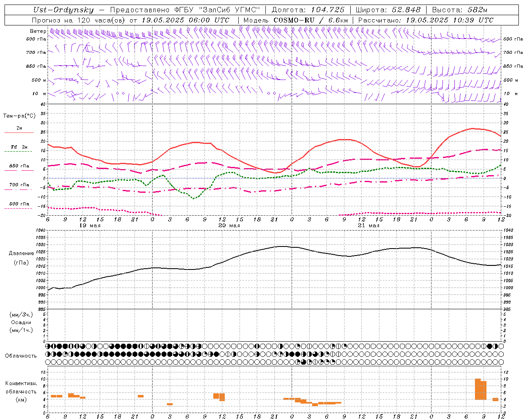Image resolution: width=525 pixels, height=420 pixels.
Task: Click the forecast start 19.05.2025 06:00 UTC
Action: point(185,20)
